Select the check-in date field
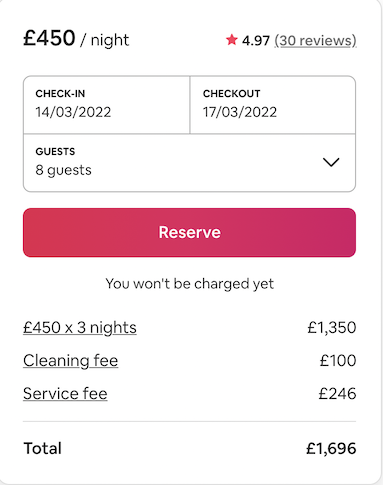 [107, 105]
